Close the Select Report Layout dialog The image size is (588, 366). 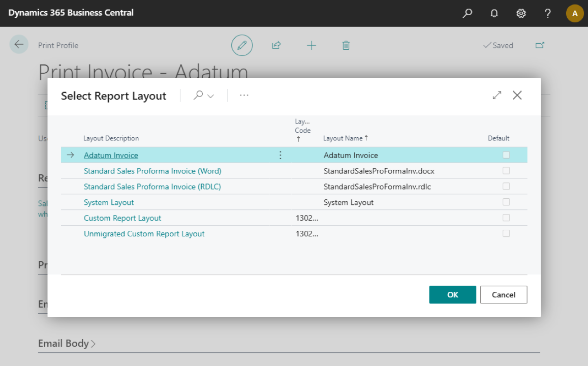coord(517,95)
